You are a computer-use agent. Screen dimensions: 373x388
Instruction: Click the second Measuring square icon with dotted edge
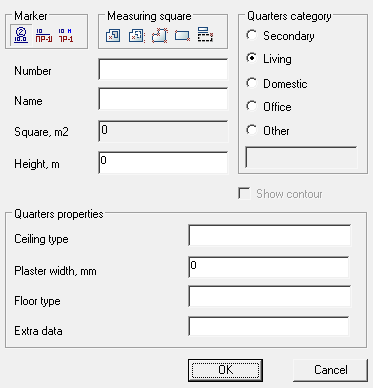pos(136,35)
